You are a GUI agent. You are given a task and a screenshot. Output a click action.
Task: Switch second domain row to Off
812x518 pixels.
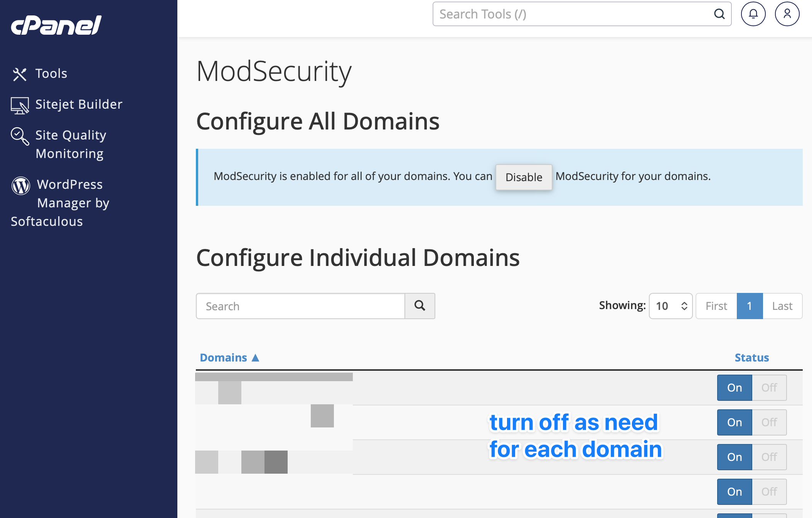[769, 422]
